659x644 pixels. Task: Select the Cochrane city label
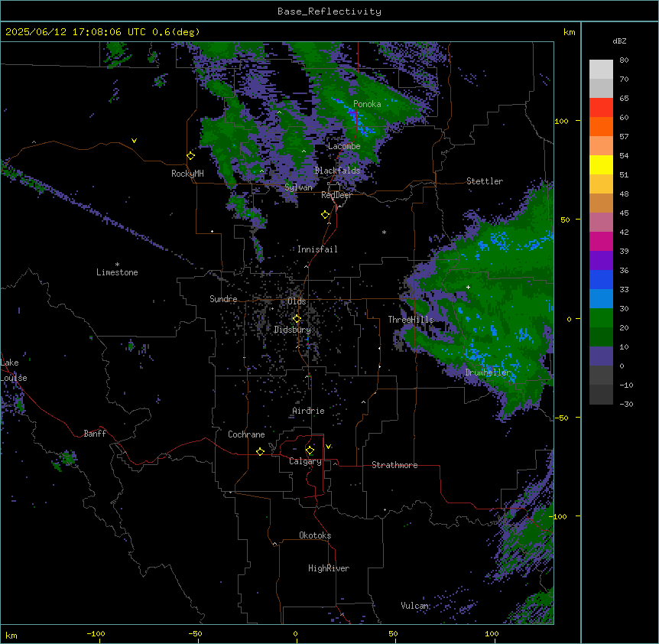click(x=246, y=434)
